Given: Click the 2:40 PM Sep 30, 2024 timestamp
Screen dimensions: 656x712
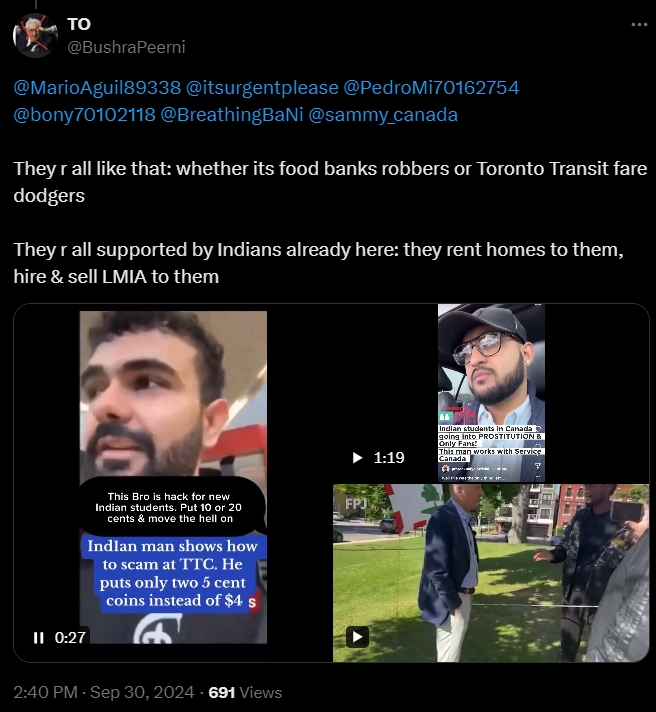Looking at the screenshot, I should [104, 692].
